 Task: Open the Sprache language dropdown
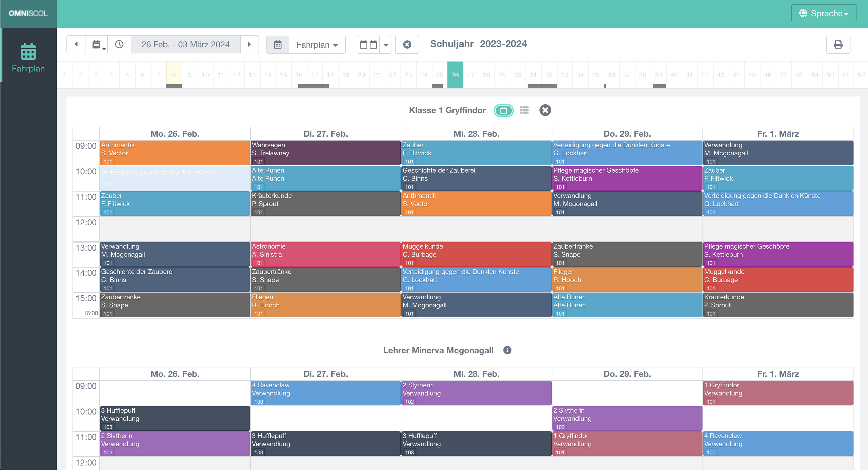coord(823,14)
